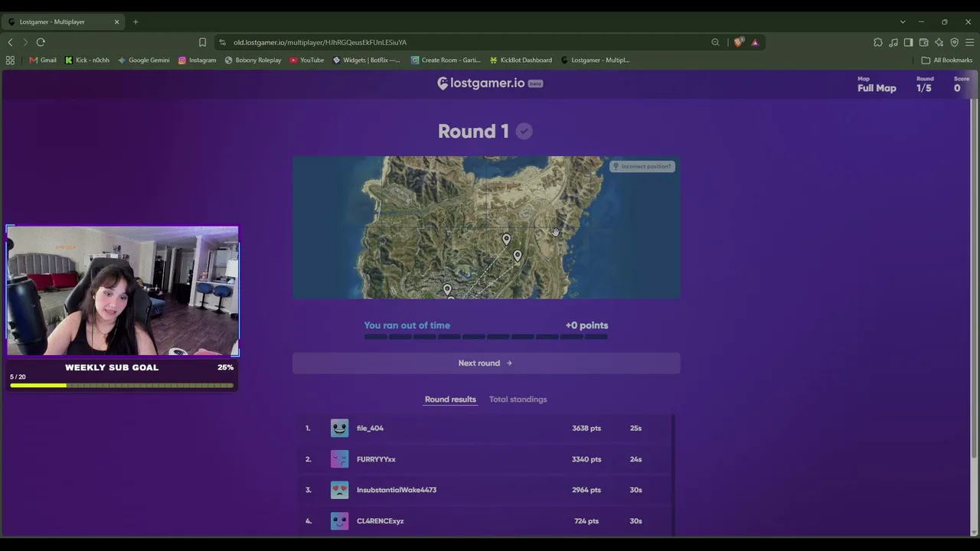Click the lostgamer.io logo
The height and width of the screenshot is (551, 980).
[x=490, y=83]
